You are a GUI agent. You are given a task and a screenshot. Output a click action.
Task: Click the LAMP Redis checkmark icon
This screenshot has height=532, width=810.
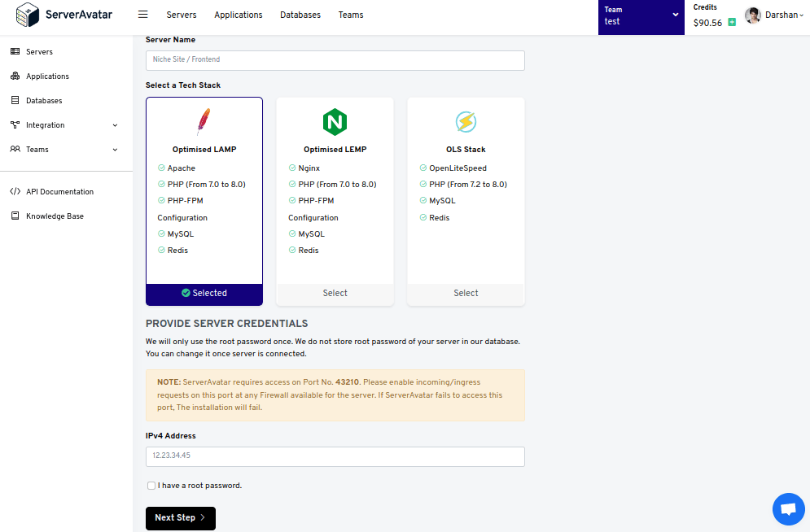pos(161,250)
